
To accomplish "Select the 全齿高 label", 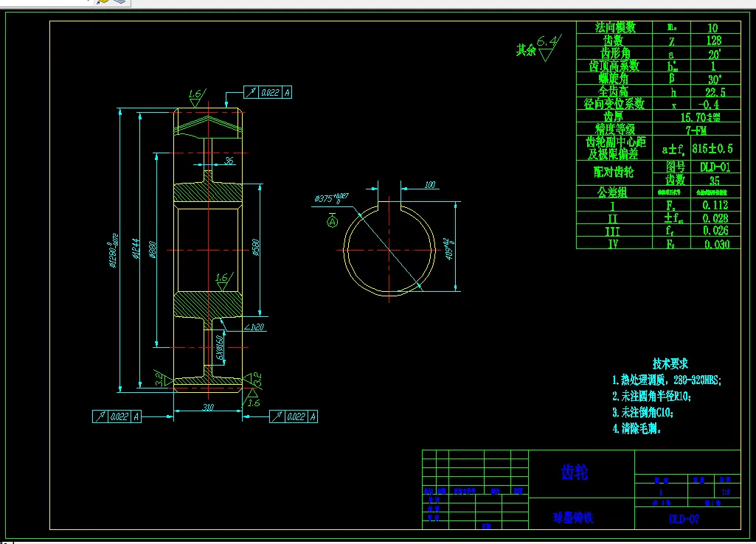I will (614, 91).
